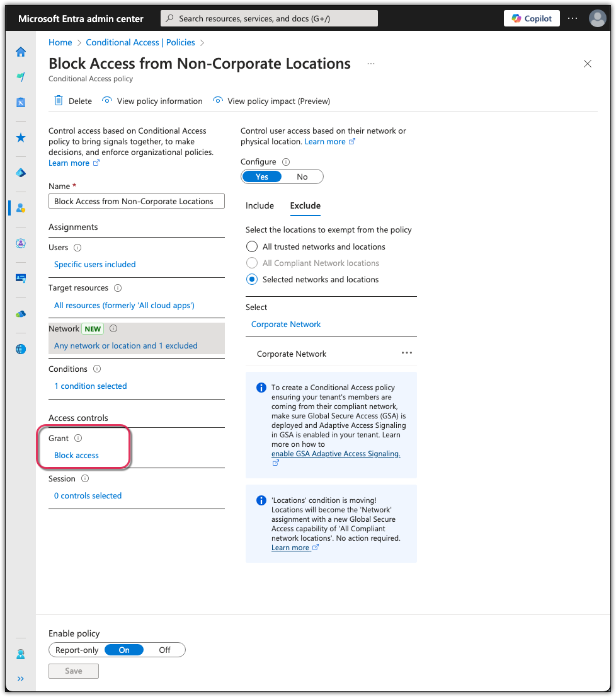Image resolution: width=616 pixels, height=697 pixels.
Task: Open the top bar ellipsis menu
Action: coord(573,18)
